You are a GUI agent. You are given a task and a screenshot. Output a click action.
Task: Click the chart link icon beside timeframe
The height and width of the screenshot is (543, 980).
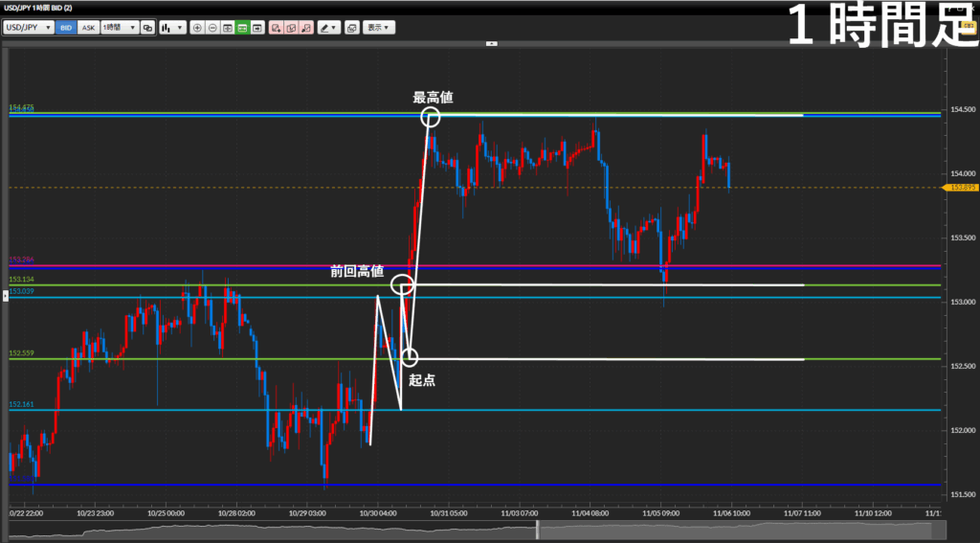tap(147, 28)
